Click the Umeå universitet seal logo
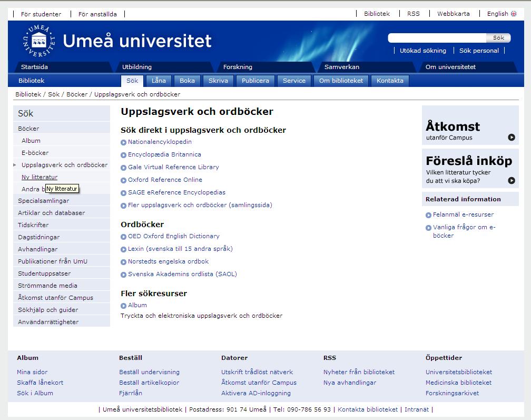 39,41
